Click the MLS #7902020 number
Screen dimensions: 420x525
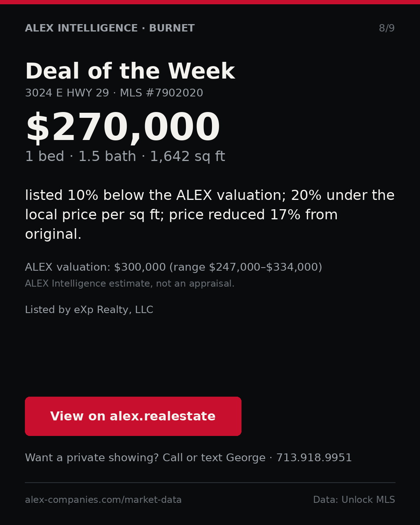point(161,93)
